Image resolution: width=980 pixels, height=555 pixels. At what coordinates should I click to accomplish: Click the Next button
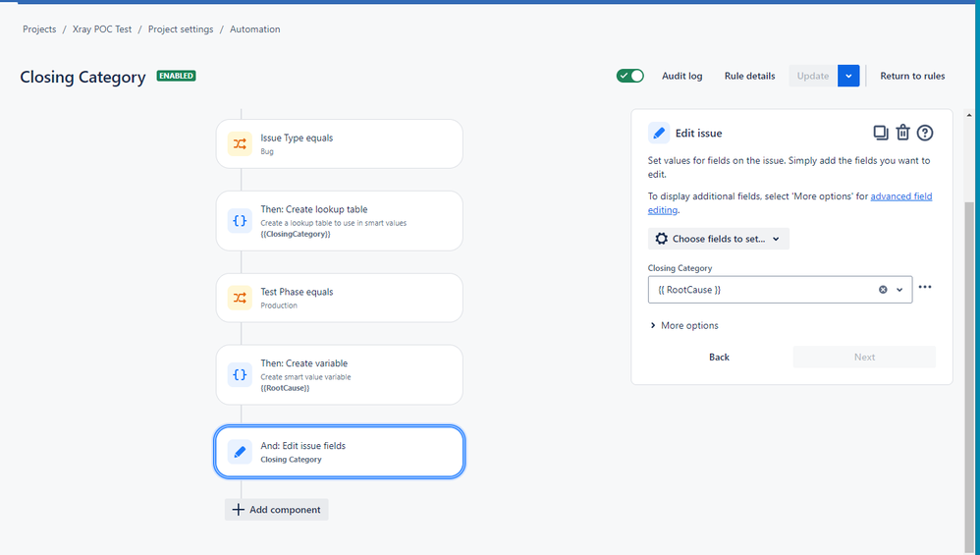[x=864, y=357]
